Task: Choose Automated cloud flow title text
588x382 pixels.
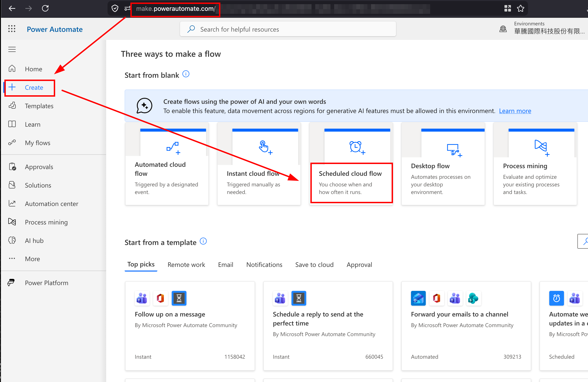Action: [x=160, y=169]
